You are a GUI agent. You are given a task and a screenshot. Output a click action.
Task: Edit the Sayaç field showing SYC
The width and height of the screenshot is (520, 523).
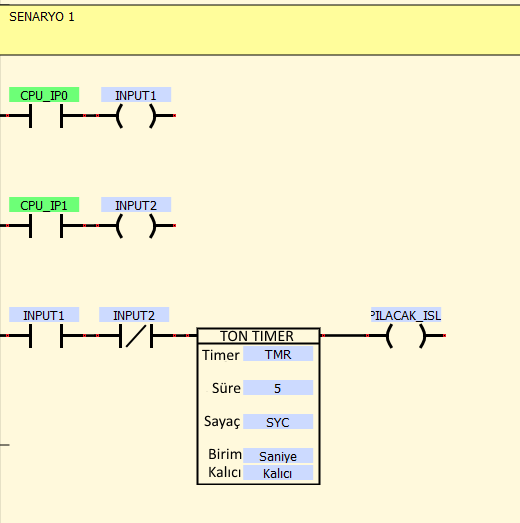(x=278, y=422)
